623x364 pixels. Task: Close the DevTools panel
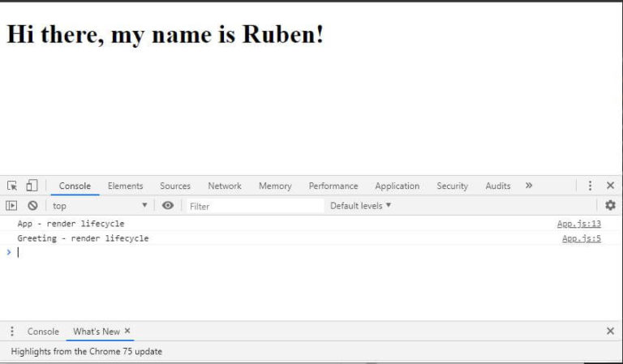pyautogui.click(x=610, y=186)
